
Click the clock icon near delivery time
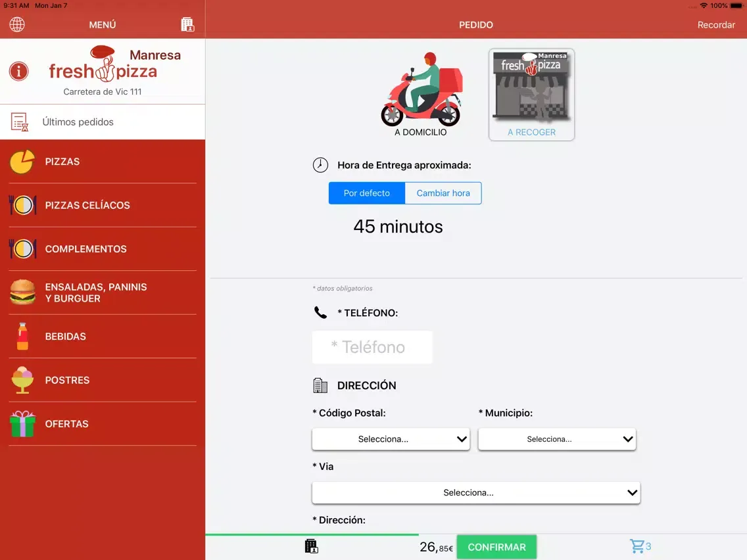pyautogui.click(x=320, y=165)
